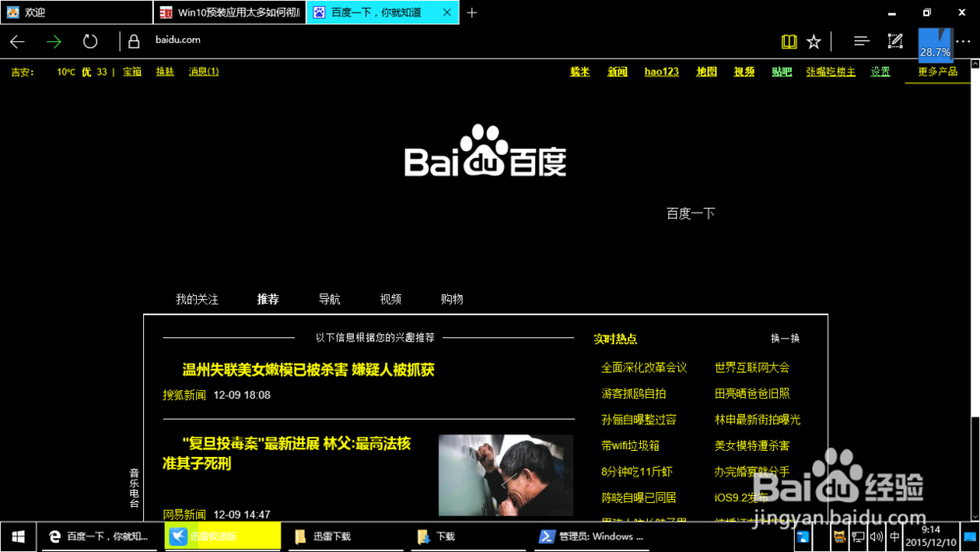Switch to the Win10预装应用 tab
Image resolution: width=980 pixels, height=552 pixels.
[x=229, y=13]
